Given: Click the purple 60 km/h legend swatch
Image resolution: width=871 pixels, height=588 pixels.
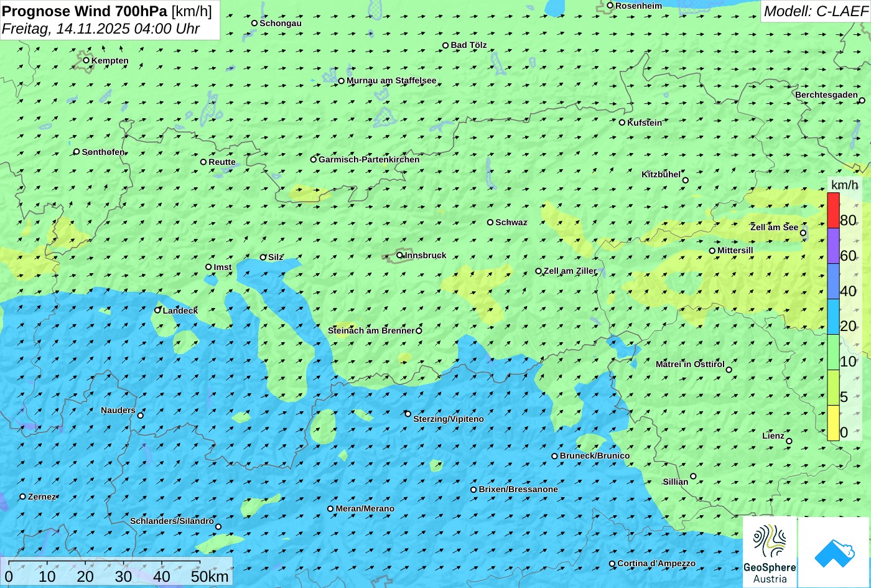Looking at the screenshot, I should (x=833, y=246).
